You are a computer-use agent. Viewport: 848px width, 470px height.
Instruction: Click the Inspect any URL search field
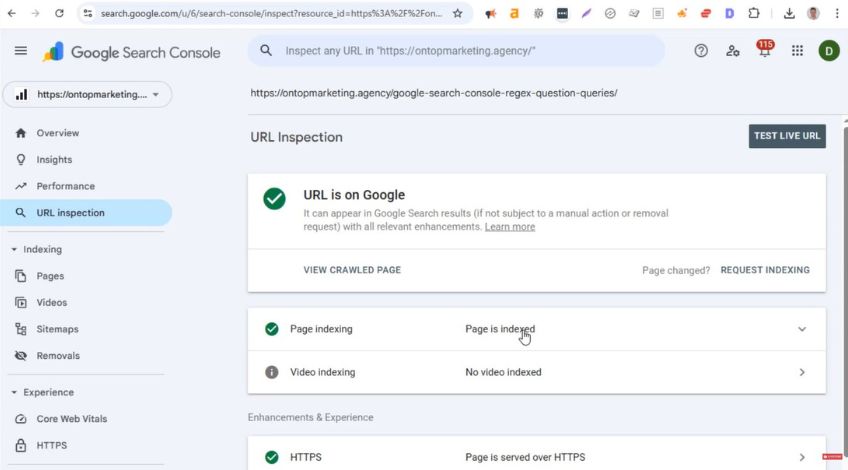pos(456,51)
